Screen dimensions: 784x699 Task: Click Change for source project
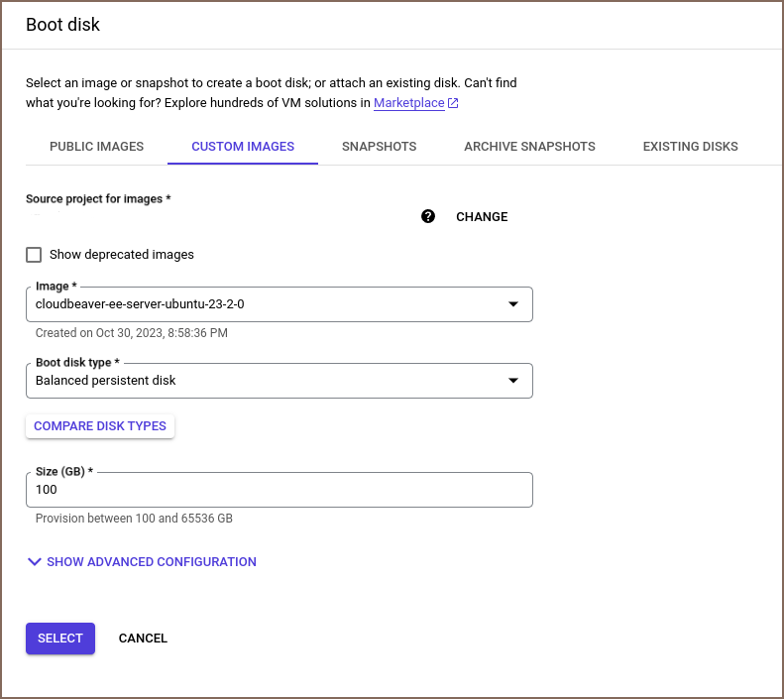[x=482, y=217]
